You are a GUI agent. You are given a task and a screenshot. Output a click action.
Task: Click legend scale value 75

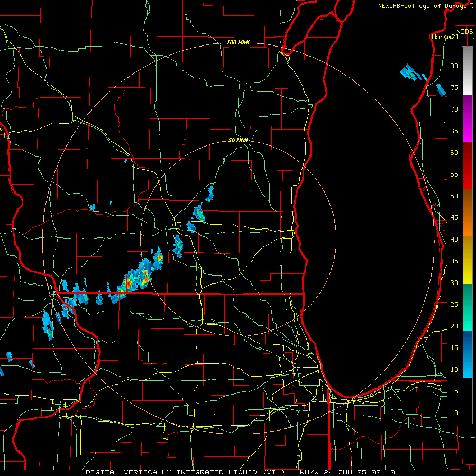point(454,87)
